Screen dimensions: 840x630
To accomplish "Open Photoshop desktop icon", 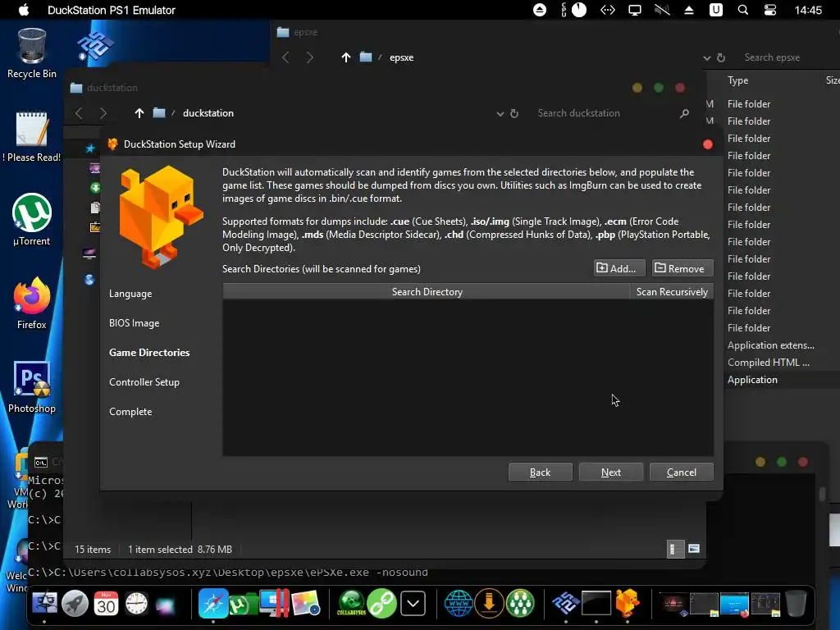I will 32,387.
